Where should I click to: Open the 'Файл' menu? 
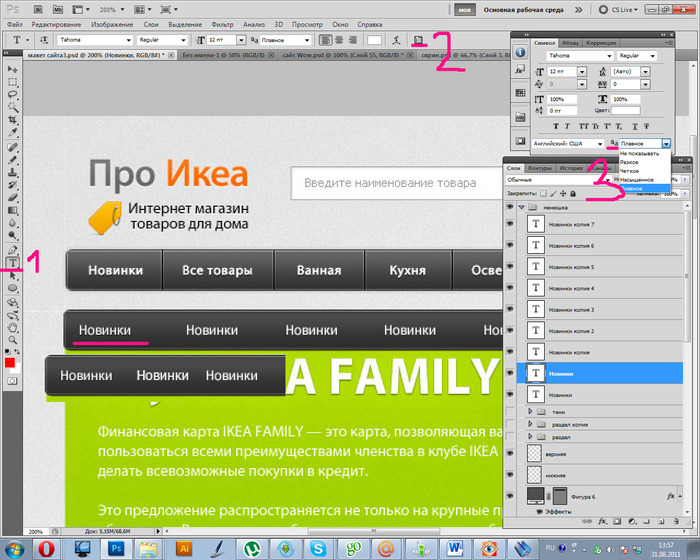pyautogui.click(x=15, y=24)
